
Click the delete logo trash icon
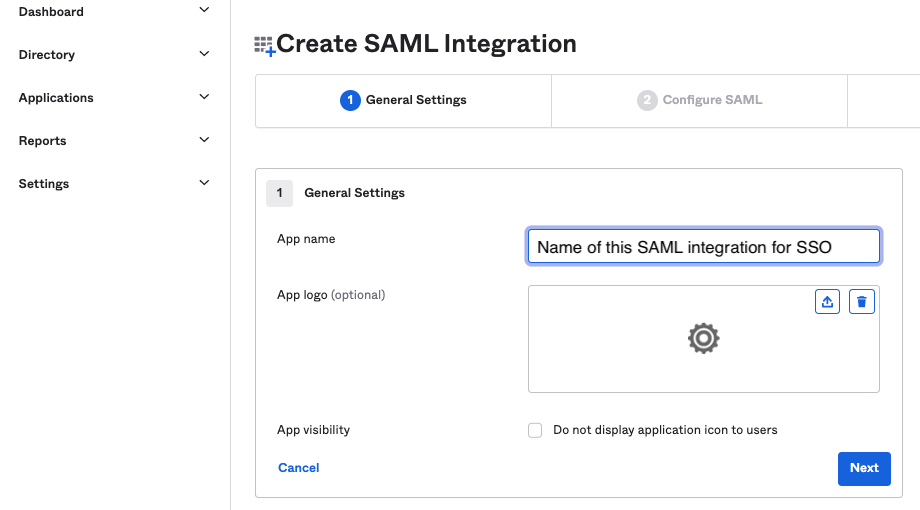coord(861,302)
